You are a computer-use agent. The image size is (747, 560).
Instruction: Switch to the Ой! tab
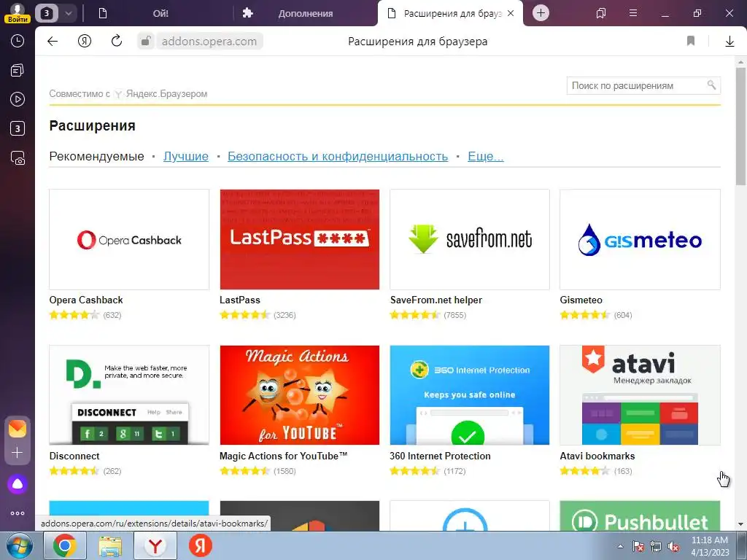pyautogui.click(x=160, y=13)
